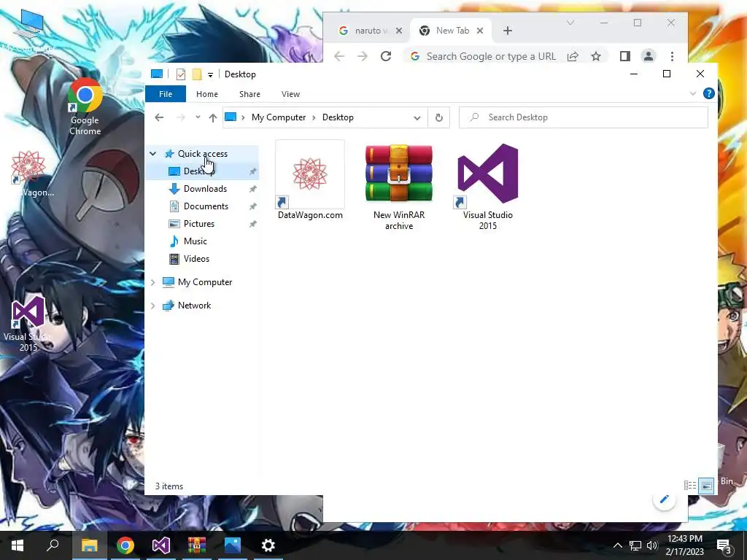The image size is (747, 560).
Task: Open Customize Quick Access Toolbar dropdown
Action: click(x=210, y=75)
